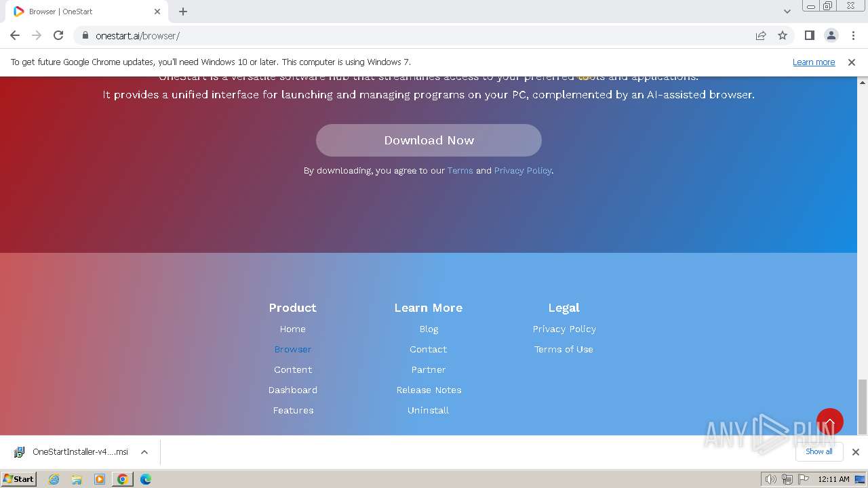Click the Learn More footer heading

(429, 308)
